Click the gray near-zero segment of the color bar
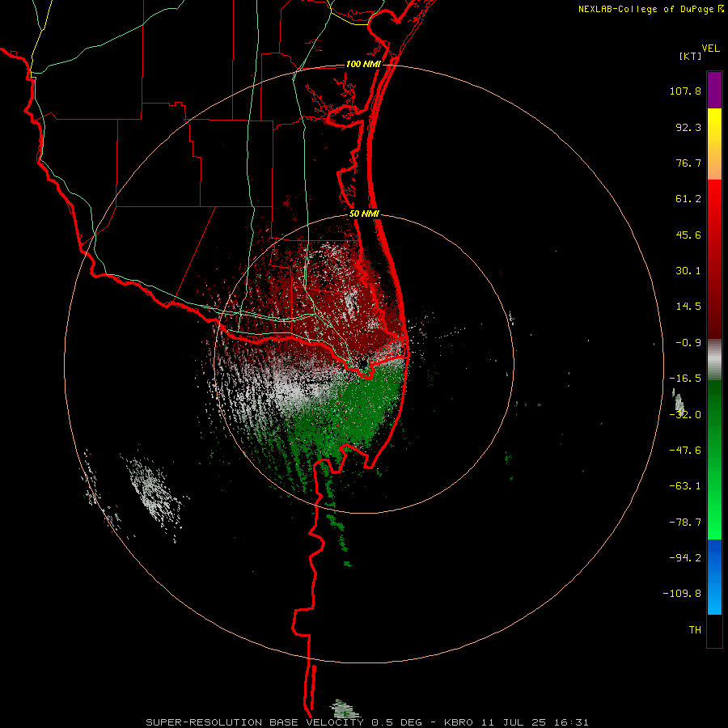 click(714, 359)
